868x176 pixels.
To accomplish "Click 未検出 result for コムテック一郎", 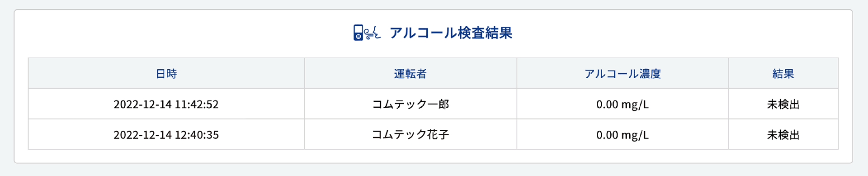I will [x=783, y=104].
